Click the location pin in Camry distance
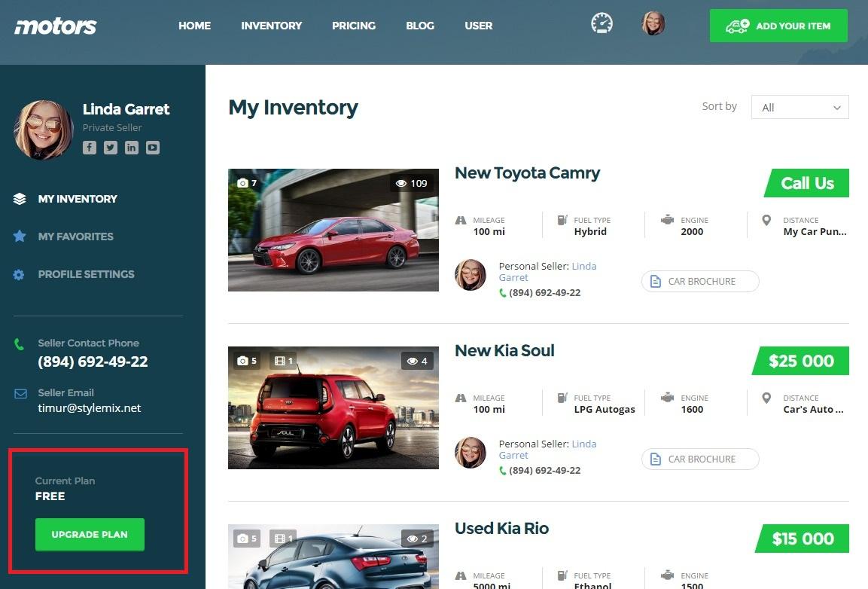 (x=766, y=221)
